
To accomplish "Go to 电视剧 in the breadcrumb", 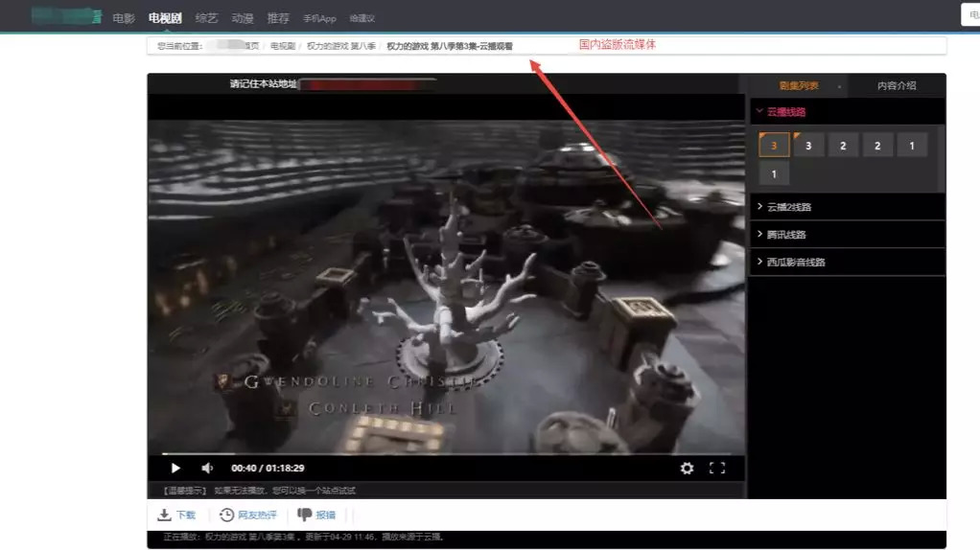I will click(283, 46).
